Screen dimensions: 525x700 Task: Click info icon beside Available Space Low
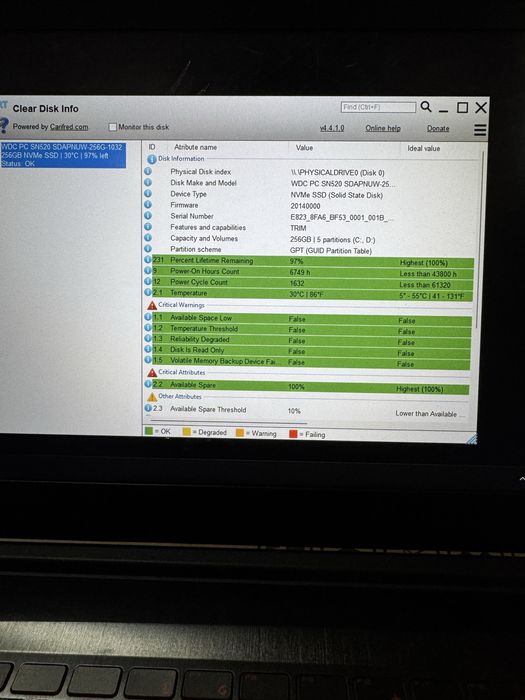[x=148, y=317]
